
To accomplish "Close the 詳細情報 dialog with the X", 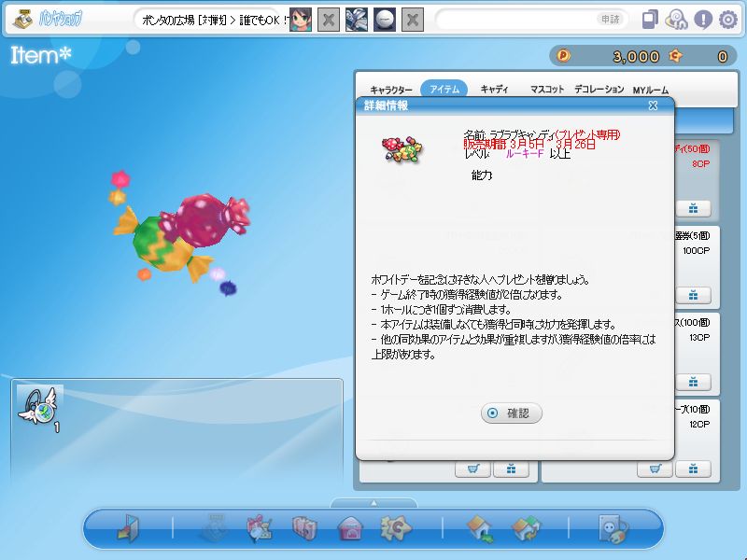I will [x=653, y=105].
